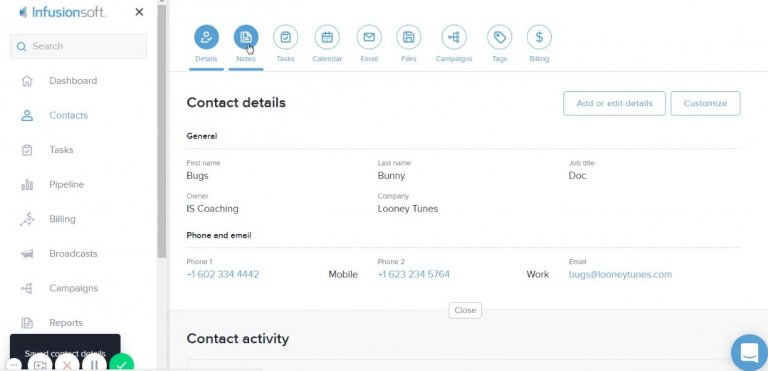
Task: Close the sidebar with the X
Action: pos(139,12)
